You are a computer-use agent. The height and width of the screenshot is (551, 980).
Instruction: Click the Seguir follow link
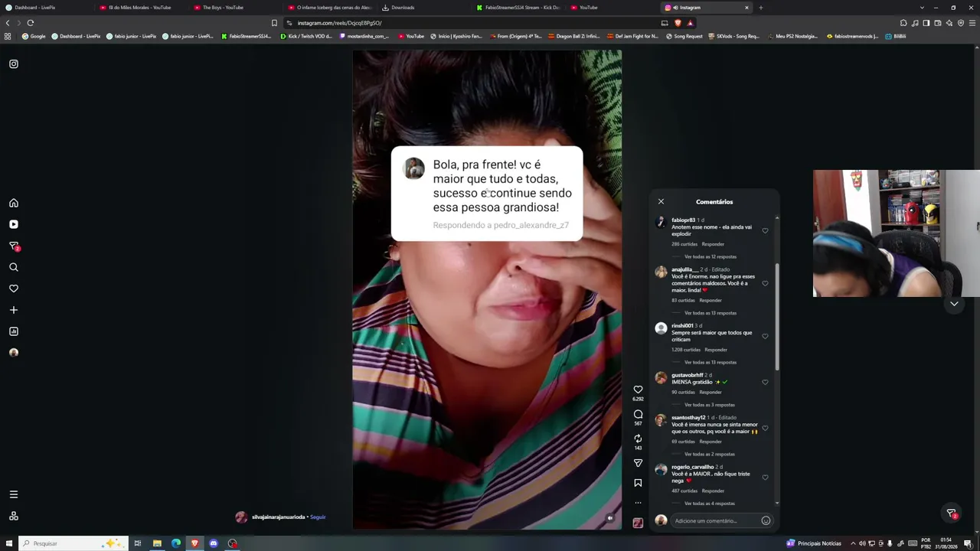[x=318, y=517]
